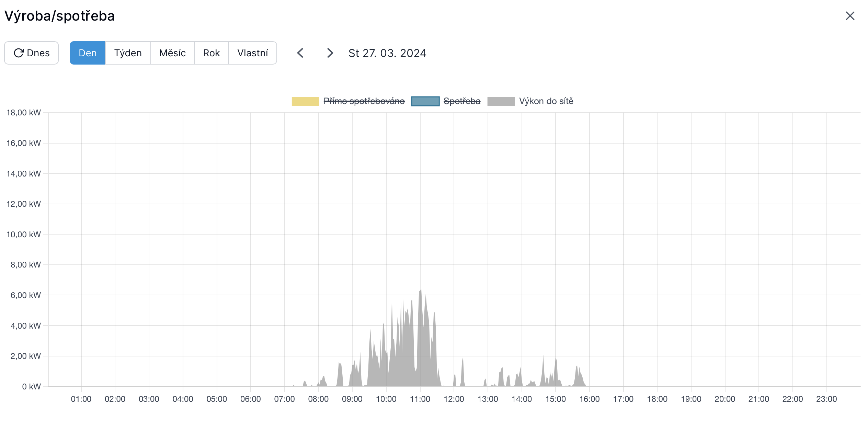Go to the next day arrow

click(x=330, y=53)
